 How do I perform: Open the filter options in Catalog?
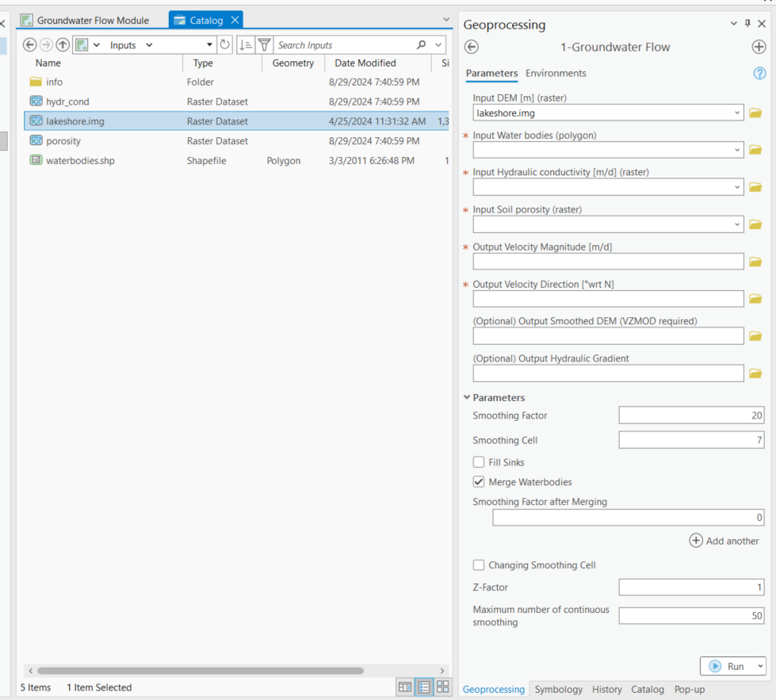[265, 45]
